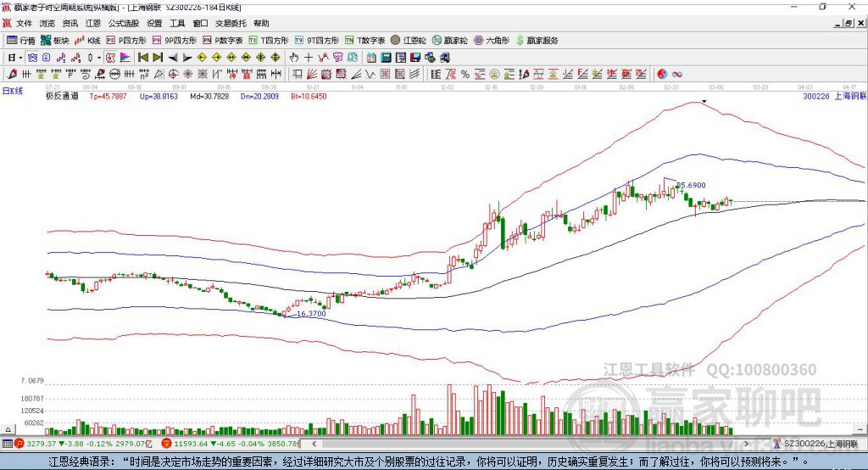
Task: Click the Md=30.7828 value
Action: click(x=209, y=96)
